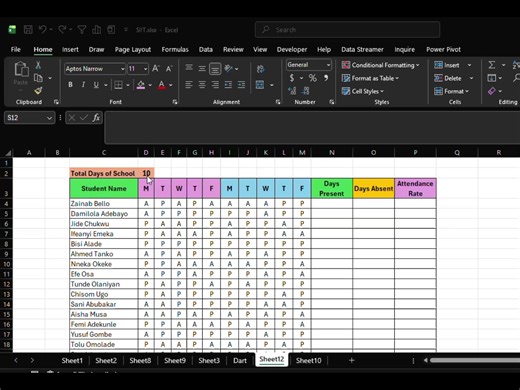Screen dimensions: 520x390
Task: Open Sheet10 worksheet tab
Action: pos(309,360)
